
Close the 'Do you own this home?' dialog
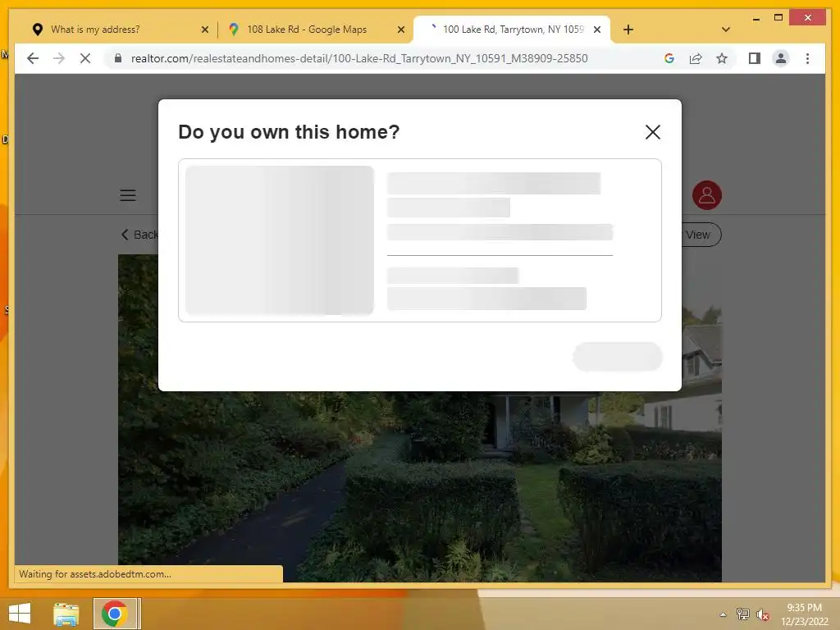(652, 132)
